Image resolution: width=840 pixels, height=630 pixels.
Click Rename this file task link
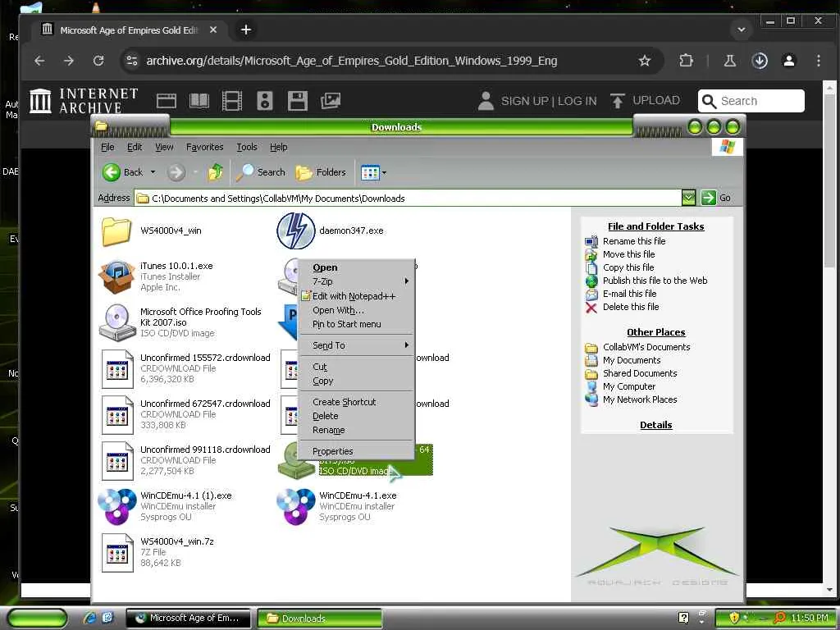tap(634, 241)
